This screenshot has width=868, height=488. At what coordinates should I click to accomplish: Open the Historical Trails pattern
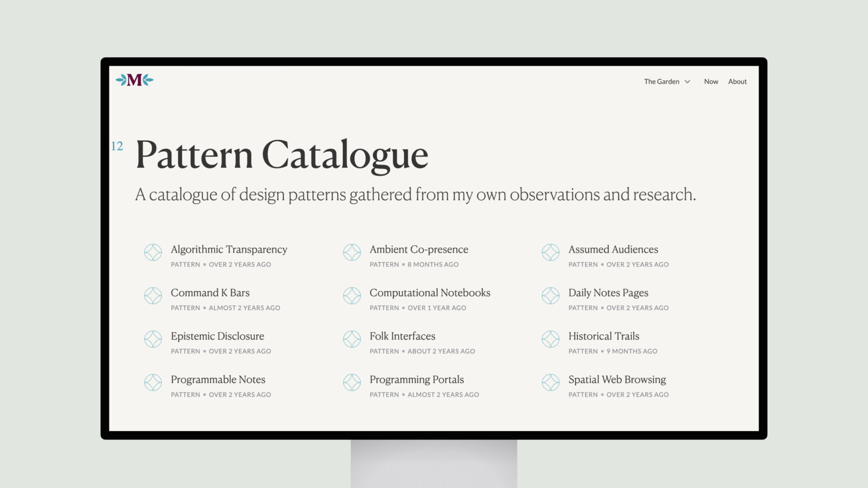pyautogui.click(x=604, y=336)
